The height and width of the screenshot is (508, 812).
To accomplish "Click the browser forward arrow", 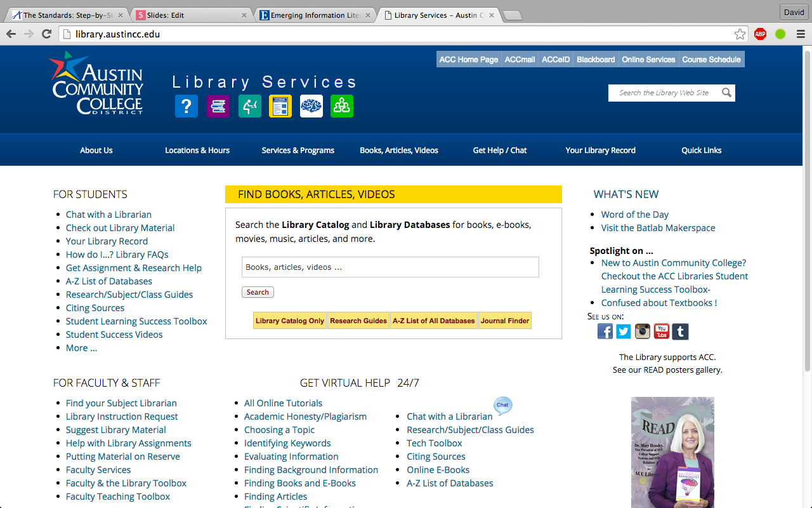I will click(x=29, y=34).
